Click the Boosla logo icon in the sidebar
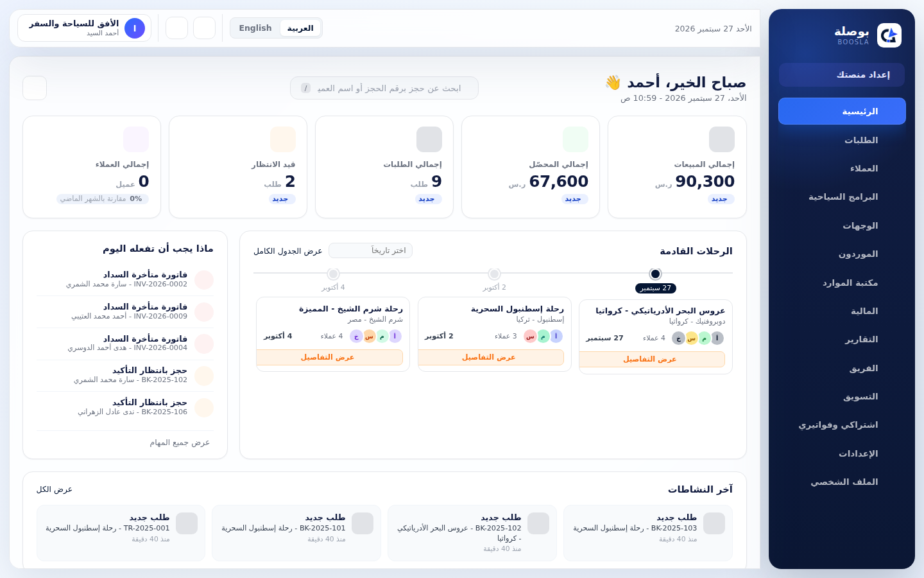 tap(889, 35)
